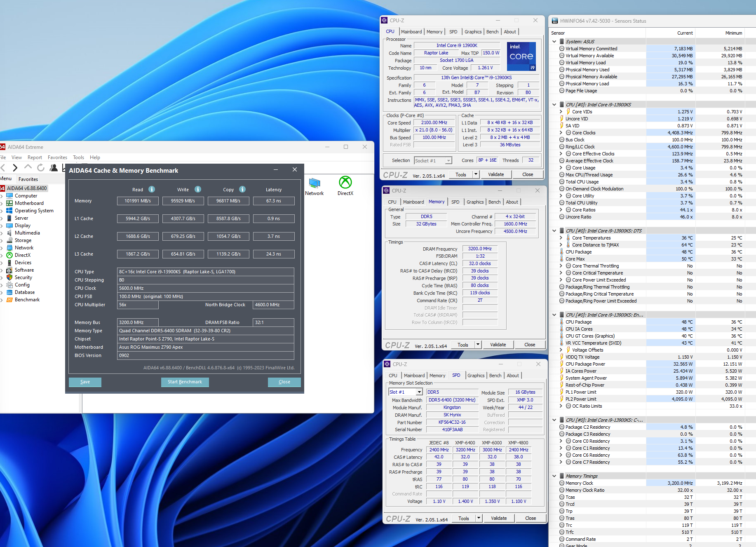Click the AIDA64 back navigation arrow
This screenshot has height=547, width=756.
tap(3, 167)
